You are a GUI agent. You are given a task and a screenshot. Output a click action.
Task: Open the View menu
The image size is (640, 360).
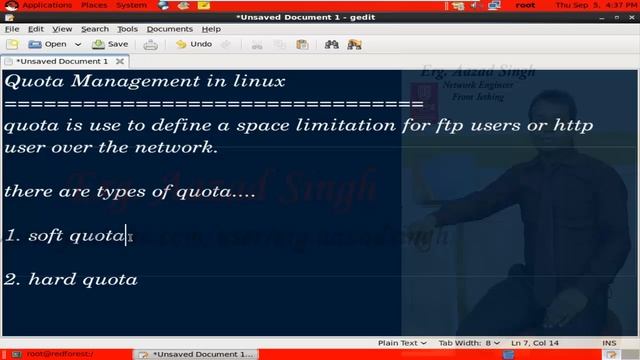62,29
